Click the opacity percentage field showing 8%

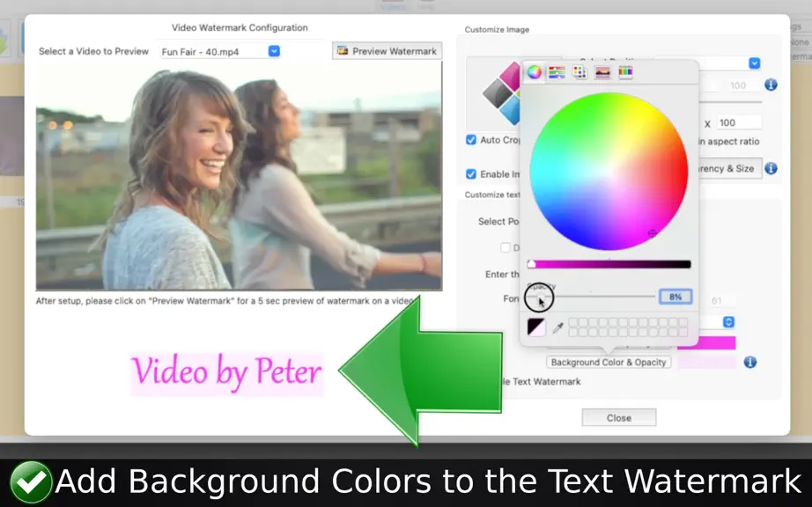675,297
